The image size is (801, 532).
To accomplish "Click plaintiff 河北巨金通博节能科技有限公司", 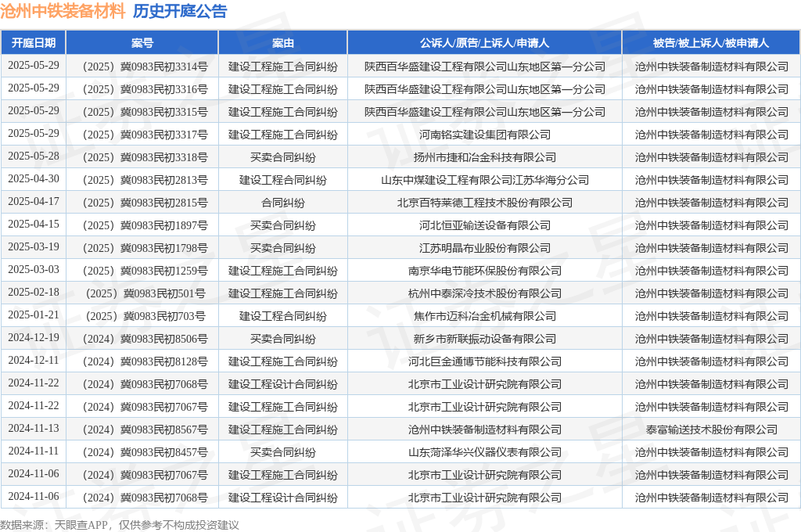I will coord(485,361).
